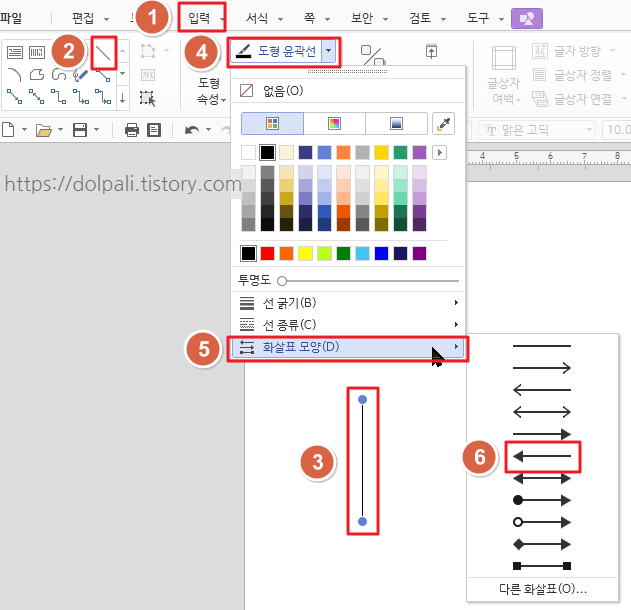Choose hollow-circle-start arrow style
Viewport: 631px width, 610px height.
(x=542, y=522)
